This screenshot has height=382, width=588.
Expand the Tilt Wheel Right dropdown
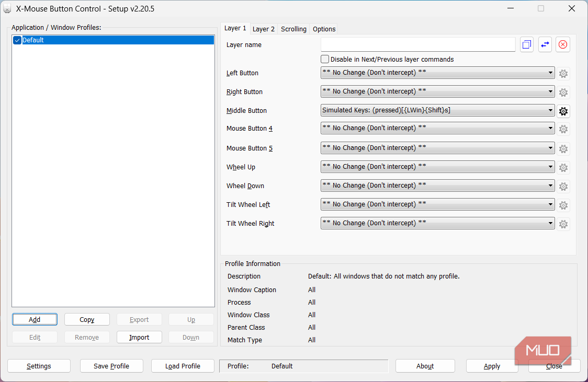pos(438,223)
